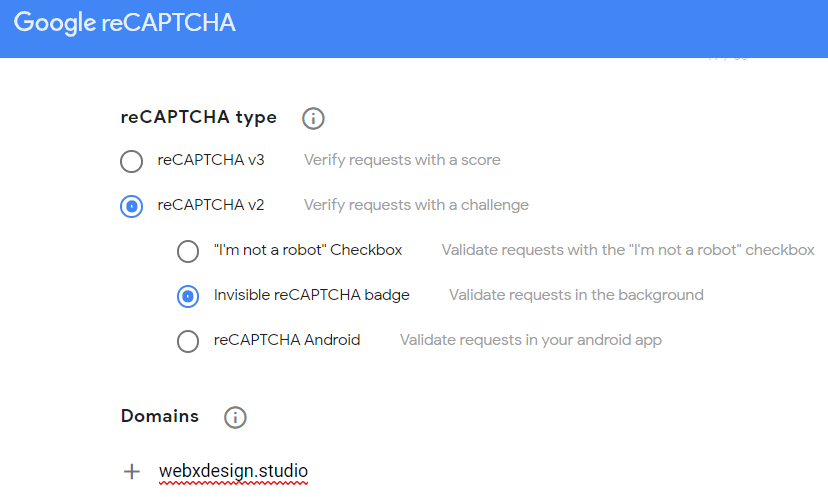Click the "Invisible reCAPTCHA badge" label text
Image resolution: width=828 pixels, height=497 pixels.
pos(312,295)
